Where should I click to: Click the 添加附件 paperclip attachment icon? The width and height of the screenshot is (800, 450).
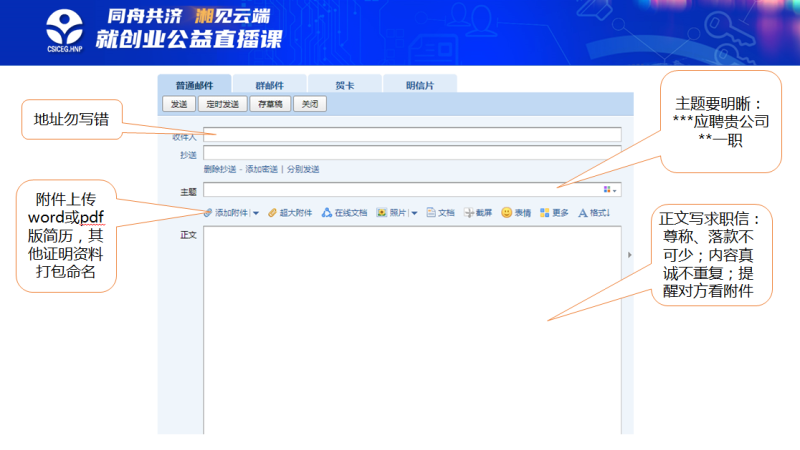coord(208,213)
